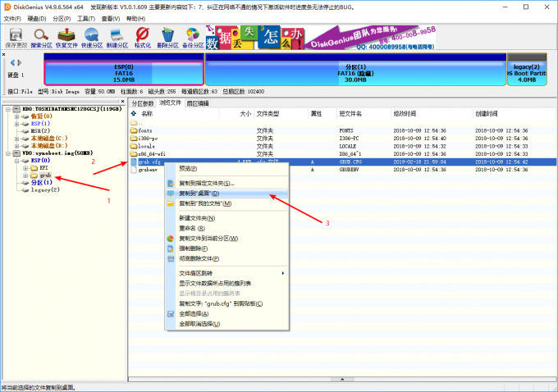This screenshot has width=558, height=392.
Task: Collapse the VD0:synoboot.img tree node
Action: click(x=7, y=153)
